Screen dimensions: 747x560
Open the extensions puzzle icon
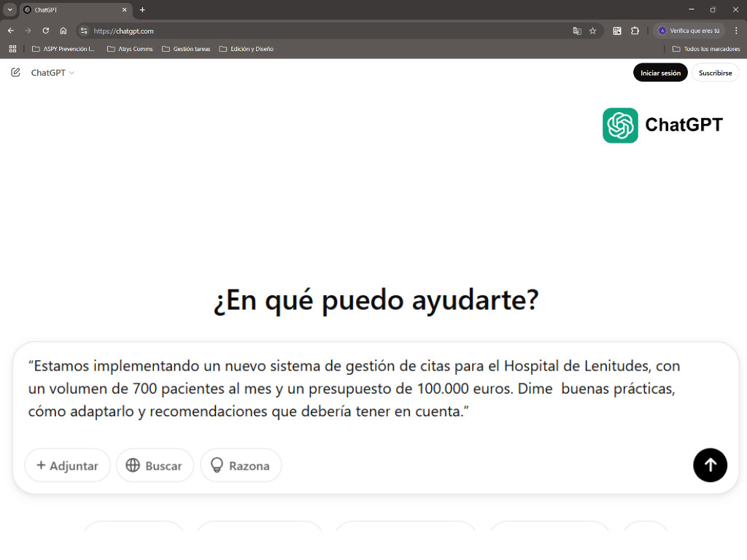[x=635, y=31]
